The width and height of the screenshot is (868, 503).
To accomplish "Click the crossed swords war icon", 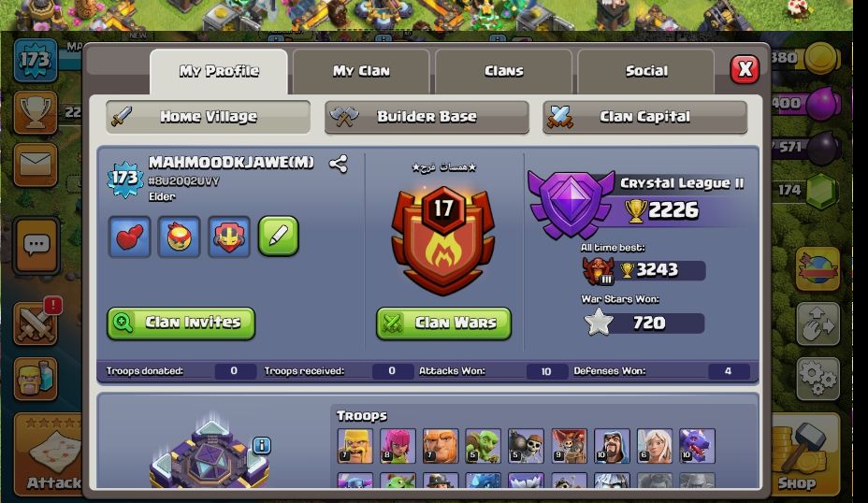I will pos(36,323).
